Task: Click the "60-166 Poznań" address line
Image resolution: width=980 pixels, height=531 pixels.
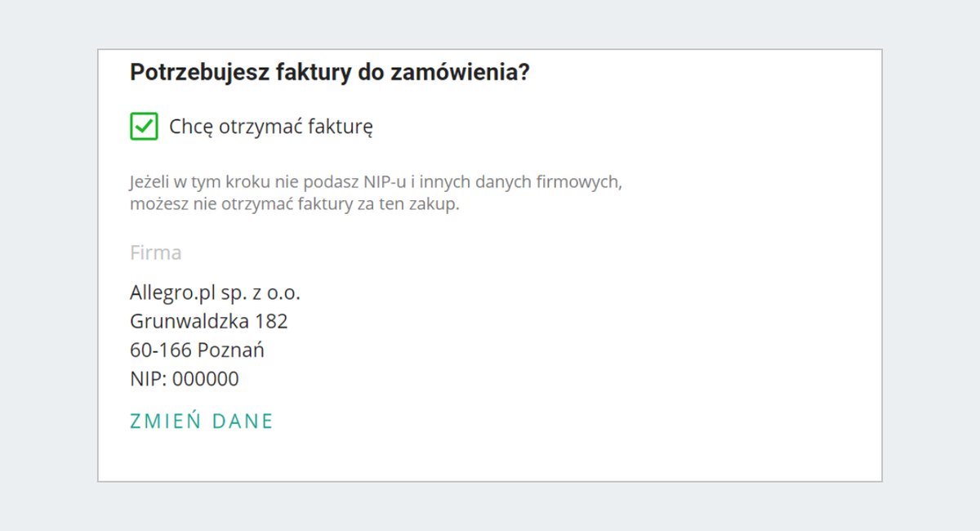Action: [197, 350]
